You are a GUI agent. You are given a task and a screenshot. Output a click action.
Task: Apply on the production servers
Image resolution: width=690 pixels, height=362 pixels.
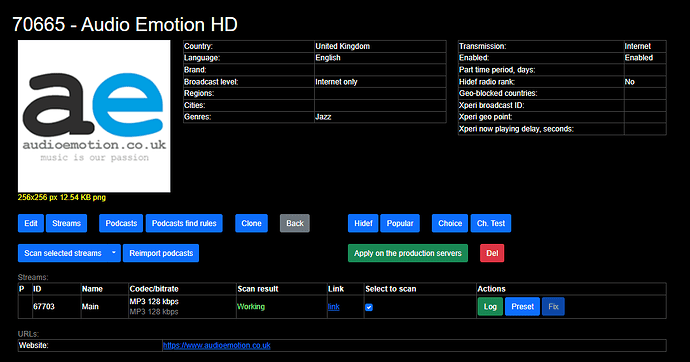pyautogui.click(x=408, y=253)
